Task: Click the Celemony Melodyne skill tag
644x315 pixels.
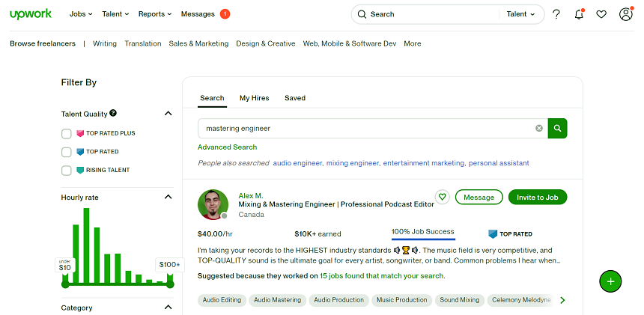Action: [x=521, y=300]
